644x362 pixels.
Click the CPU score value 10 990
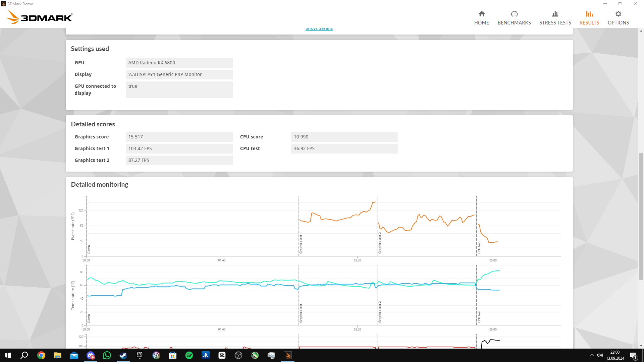pyautogui.click(x=344, y=137)
